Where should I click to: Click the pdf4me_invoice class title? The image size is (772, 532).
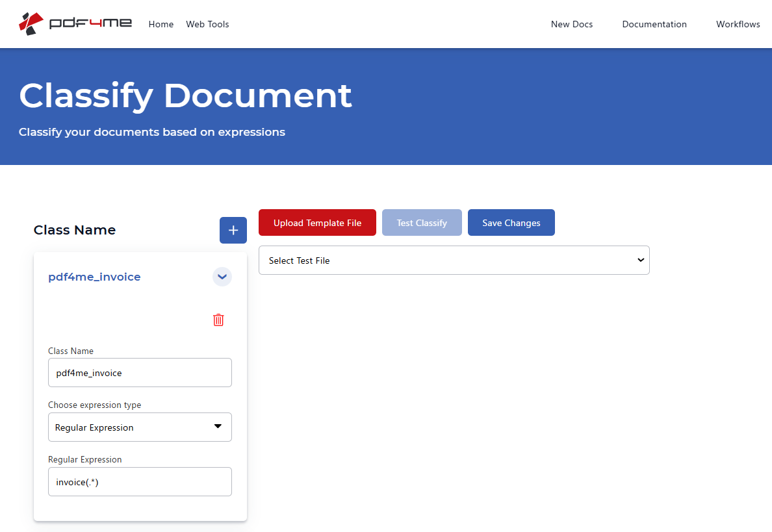[x=94, y=277]
